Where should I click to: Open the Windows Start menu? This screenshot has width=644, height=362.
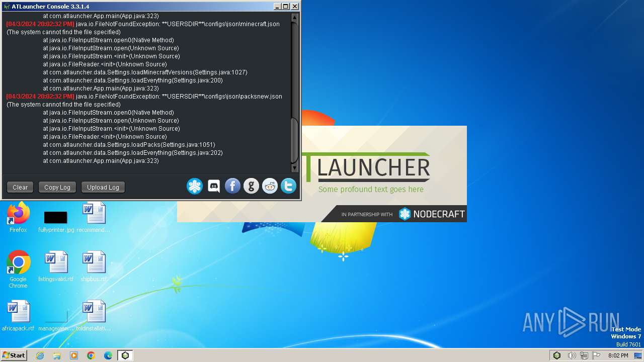pyautogui.click(x=14, y=355)
